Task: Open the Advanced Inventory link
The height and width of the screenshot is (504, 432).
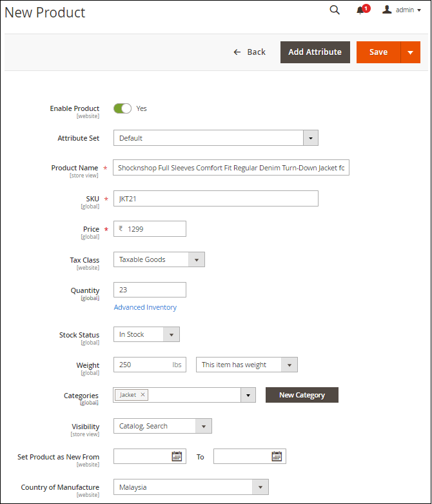Action: click(x=145, y=307)
